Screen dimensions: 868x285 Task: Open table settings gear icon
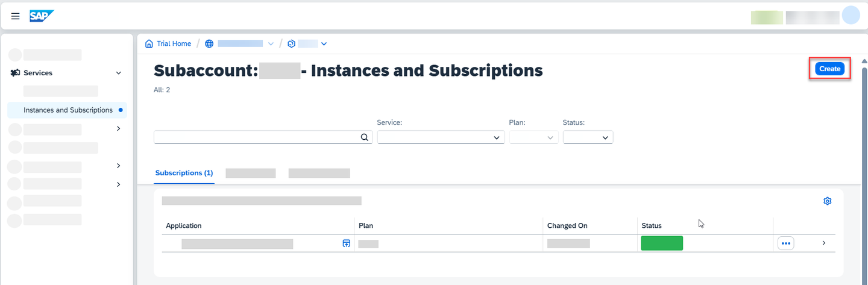(828, 201)
